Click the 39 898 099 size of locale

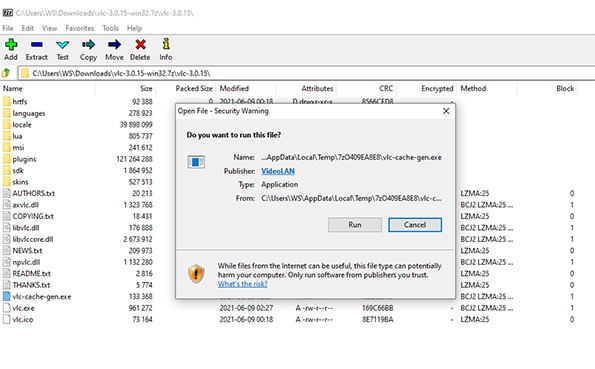pyautogui.click(x=136, y=125)
